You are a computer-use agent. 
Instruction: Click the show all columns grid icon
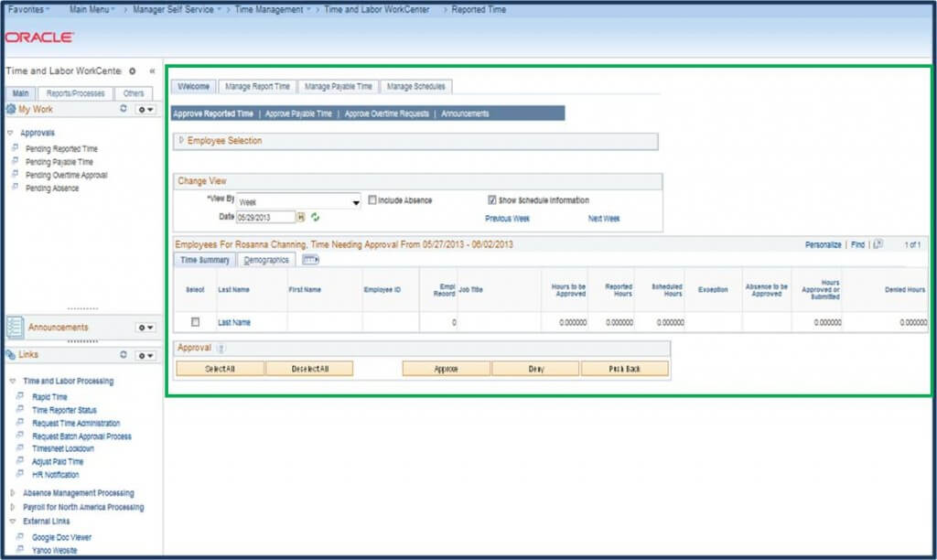(310, 259)
